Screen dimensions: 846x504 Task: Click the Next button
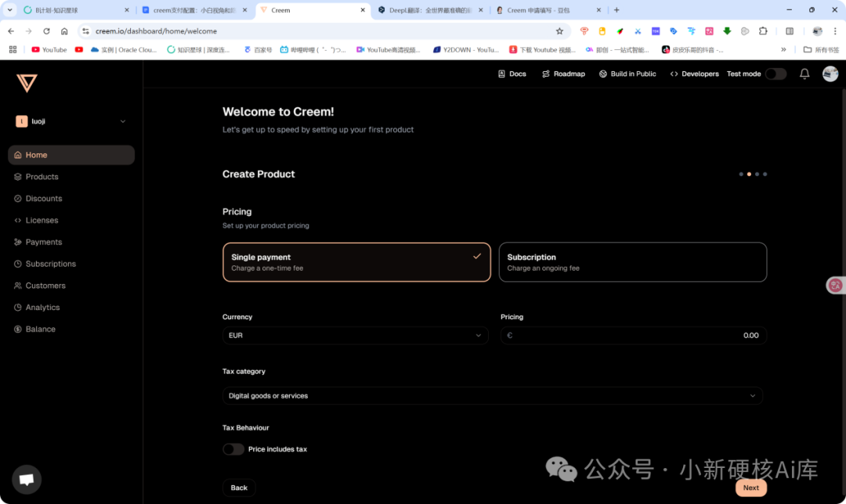[x=750, y=488]
